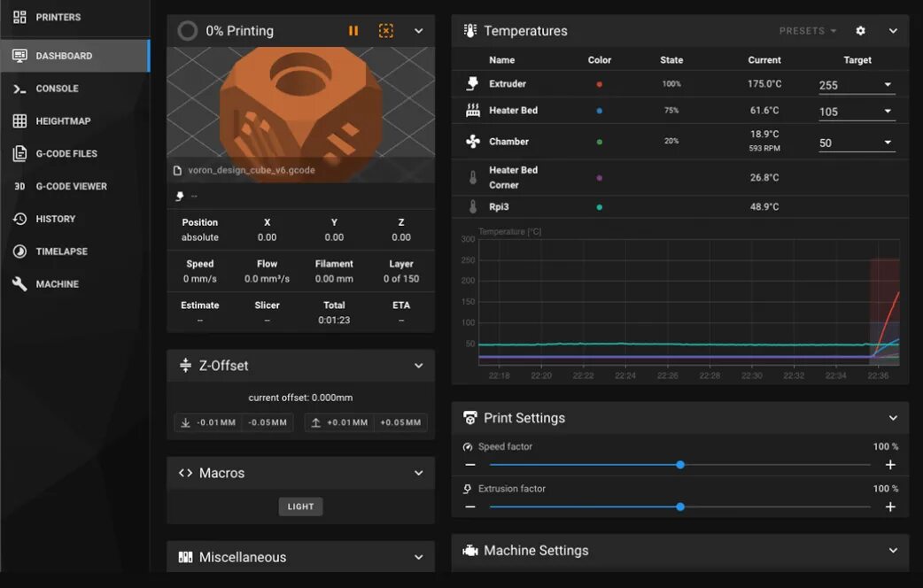Click the Speed factor slider handle

coord(680,464)
